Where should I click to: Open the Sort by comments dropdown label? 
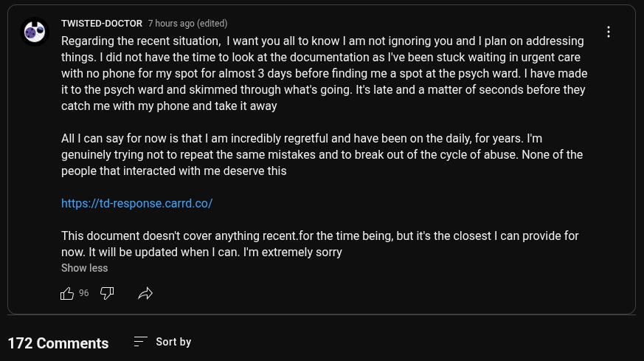[x=173, y=342]
